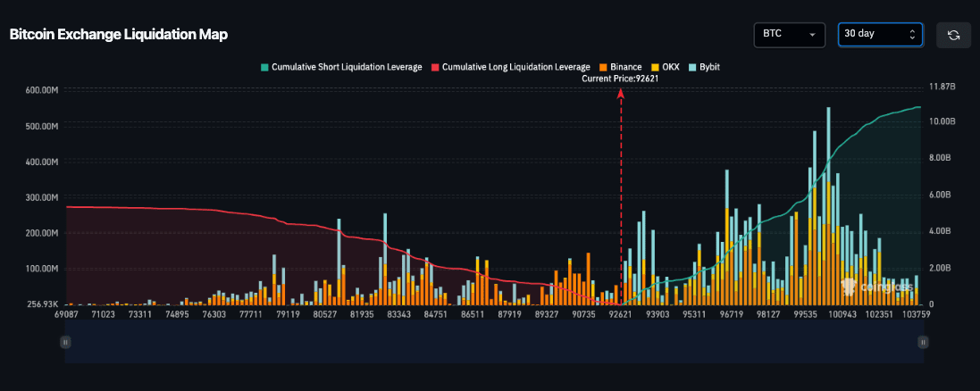
Task: Open the 30 day range selector
Action: [x=880, y=35]
